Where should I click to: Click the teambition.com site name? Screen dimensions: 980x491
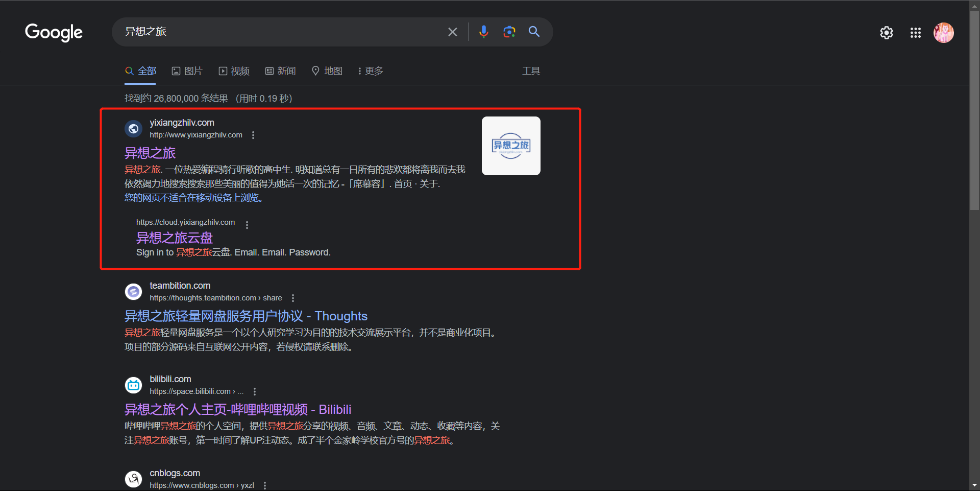click(x=180, y=286)
